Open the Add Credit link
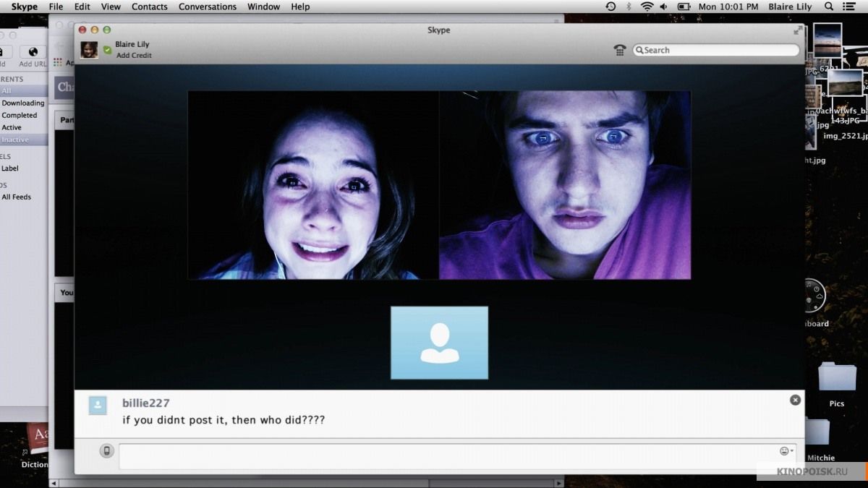 [x=133, y=55]
